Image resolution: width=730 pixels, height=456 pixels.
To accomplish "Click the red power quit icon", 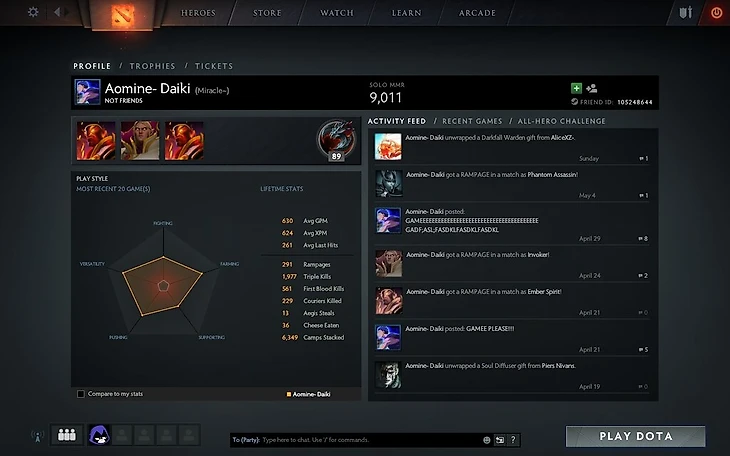I will pos(716,13).
